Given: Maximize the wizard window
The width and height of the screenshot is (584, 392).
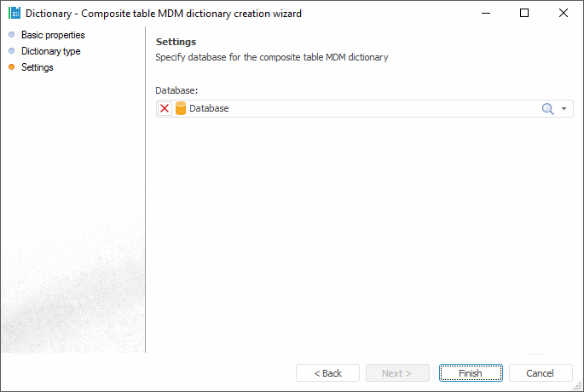Looking at the screenshot, I should click(524, 14).
